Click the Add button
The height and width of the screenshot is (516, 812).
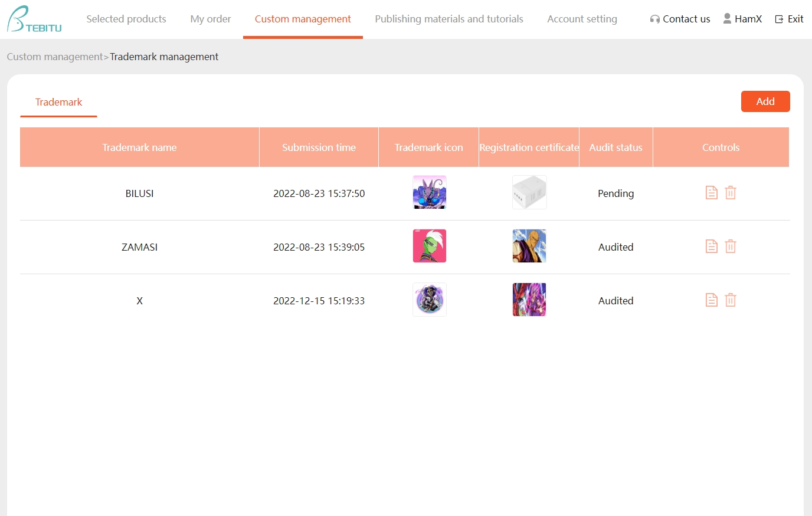[765, 101]
